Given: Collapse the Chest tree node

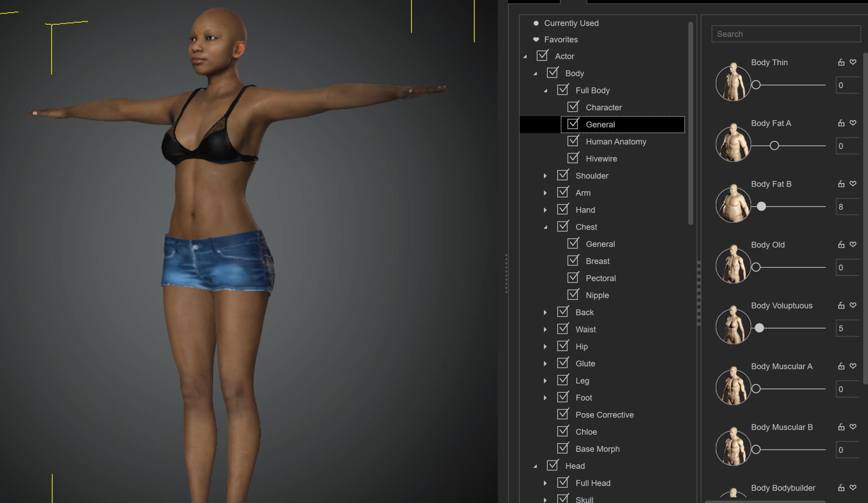Looking at the screenshot, I should pos(546,227).
